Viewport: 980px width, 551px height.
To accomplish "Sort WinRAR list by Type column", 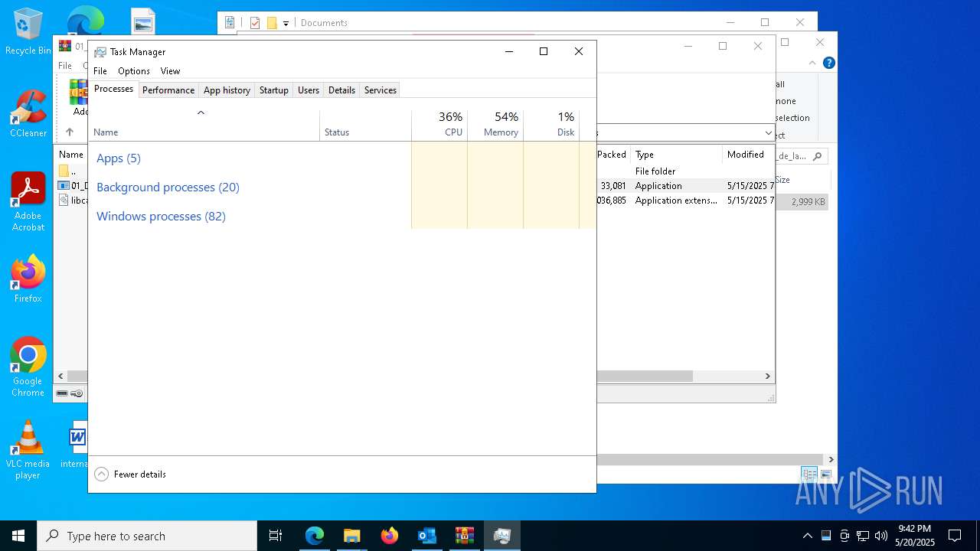I will (x=677, y=155).
